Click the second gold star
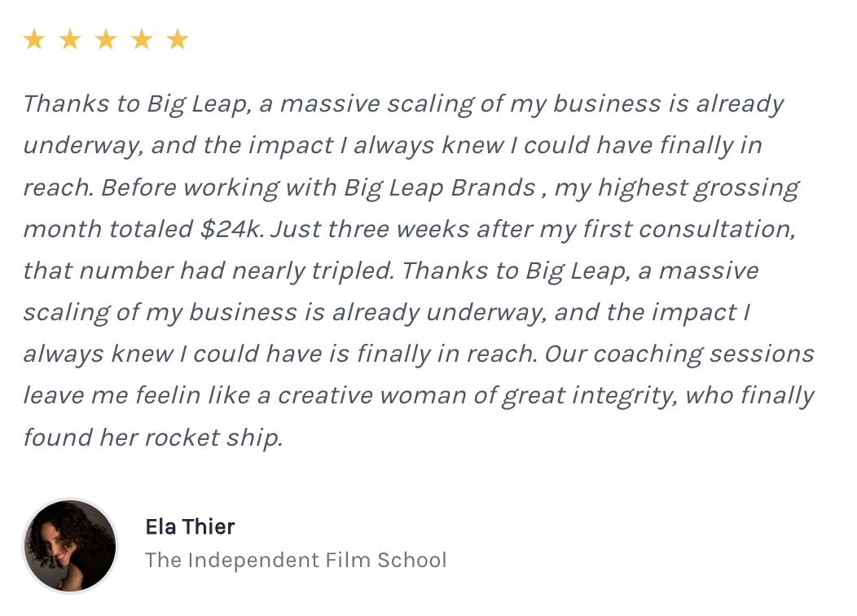The width and height of the screenshot is (857, 616). pos(70,39)
